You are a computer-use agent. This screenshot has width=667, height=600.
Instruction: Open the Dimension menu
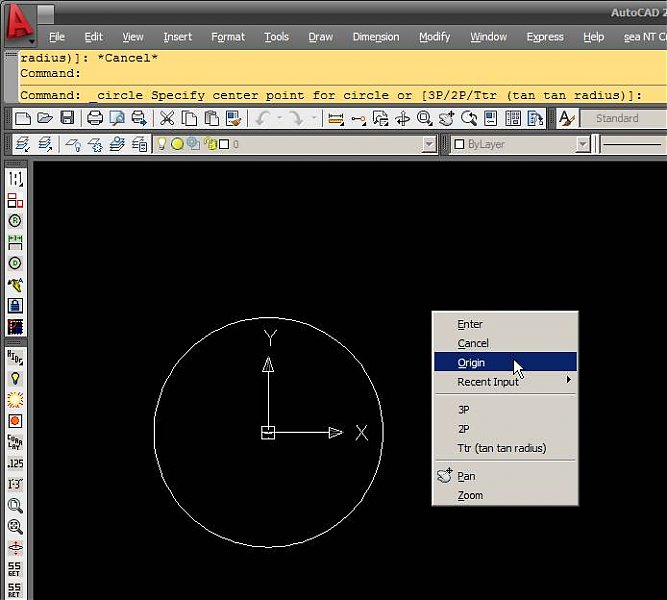[x=376, y=37]
